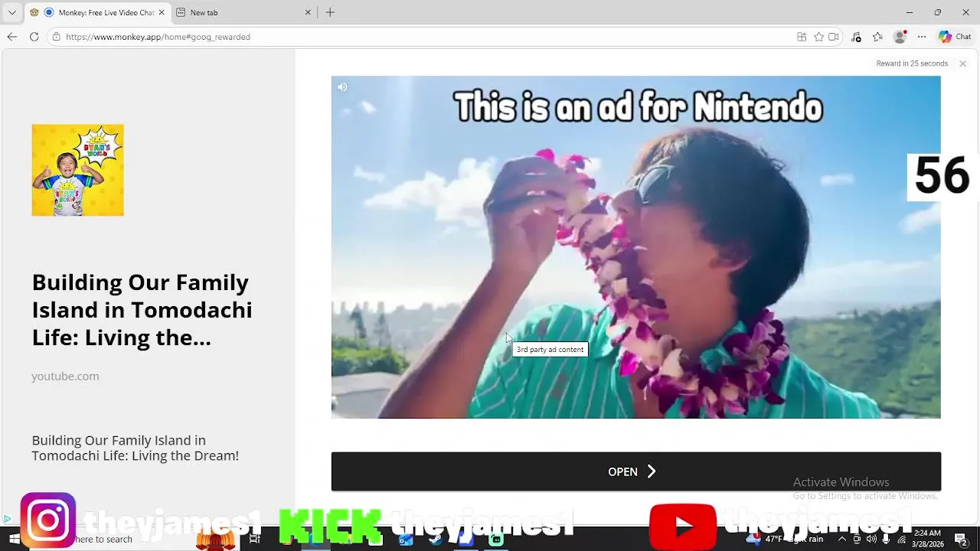Open Copilot Chat button
This screenshot has height=551, width=980.
pos(955,37)
